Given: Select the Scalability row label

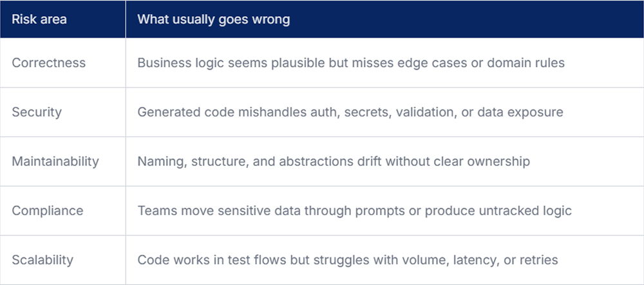Looking at the screenshot, I should (43, 259).
